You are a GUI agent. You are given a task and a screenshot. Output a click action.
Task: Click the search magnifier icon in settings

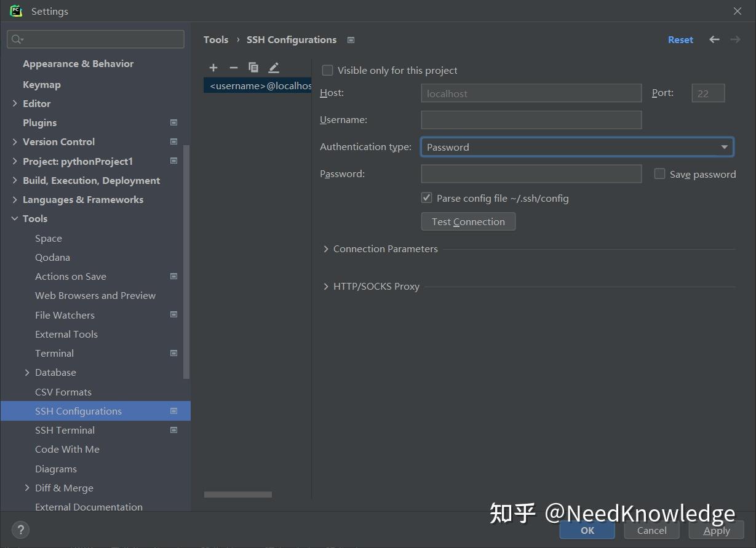17,39
